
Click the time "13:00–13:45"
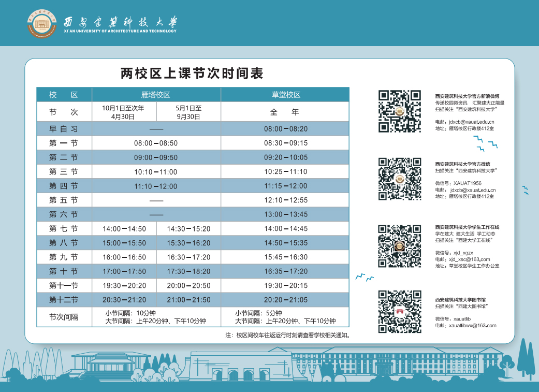[x=286, y=214]
